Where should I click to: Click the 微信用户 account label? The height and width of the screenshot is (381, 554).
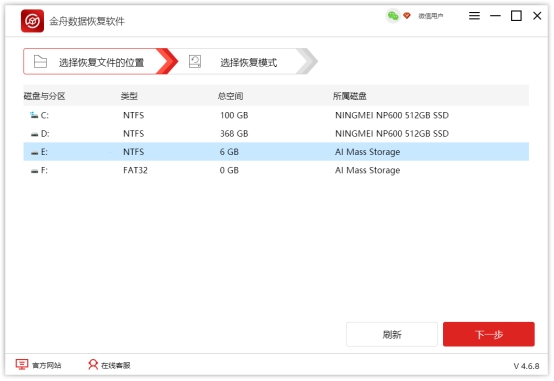pyautogui.click(x=431, y=16)
